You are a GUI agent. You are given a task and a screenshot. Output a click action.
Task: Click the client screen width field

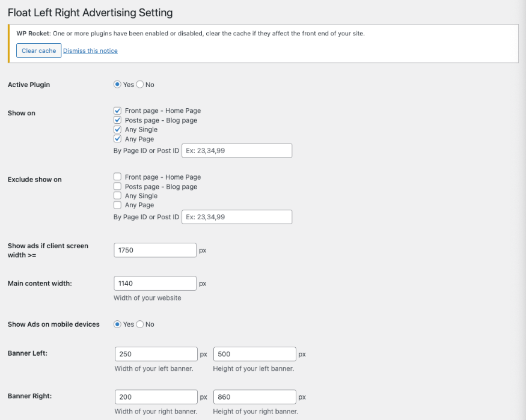(154, 250)
